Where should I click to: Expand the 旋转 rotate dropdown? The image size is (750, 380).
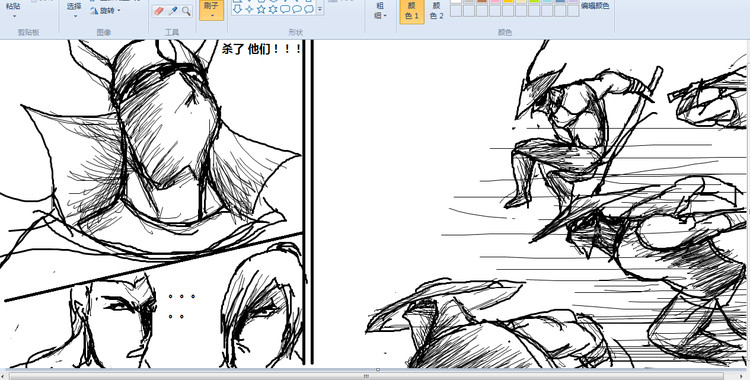[x=105, y=11]
